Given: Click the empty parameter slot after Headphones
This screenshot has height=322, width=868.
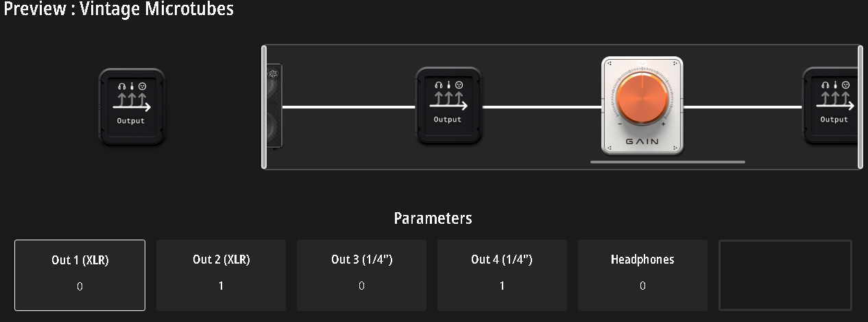Looking at the screenshot, I should (x=785, y=275).
